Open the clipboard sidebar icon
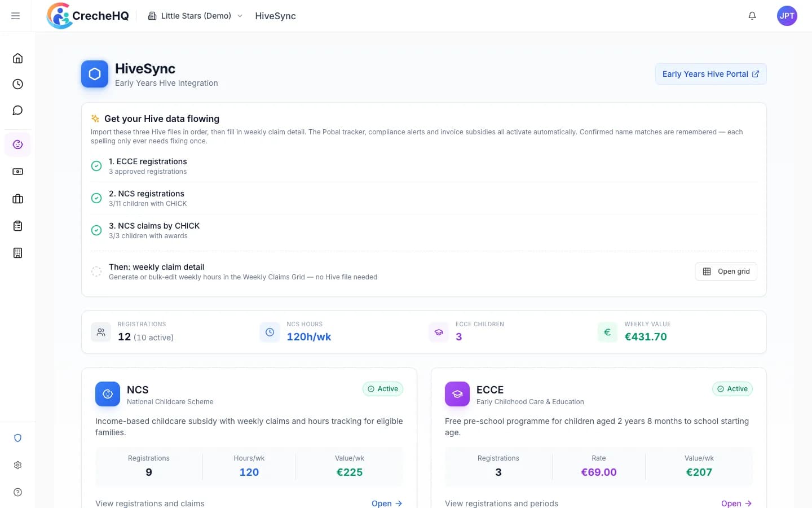 tap(18, 226)
